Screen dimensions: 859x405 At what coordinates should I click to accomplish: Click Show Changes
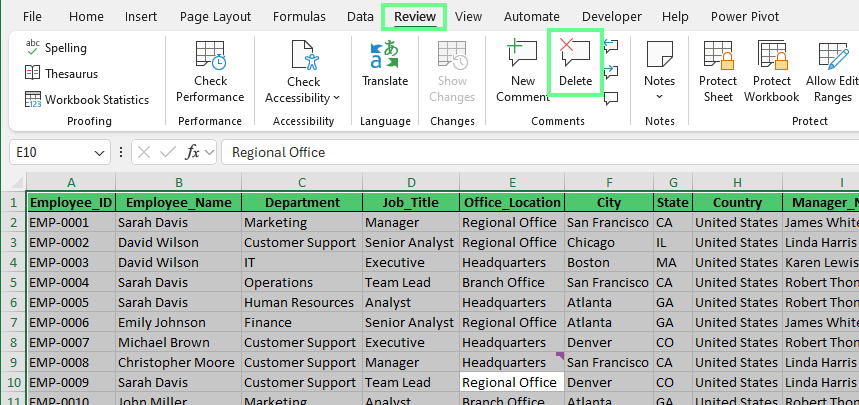click(452, 71)
